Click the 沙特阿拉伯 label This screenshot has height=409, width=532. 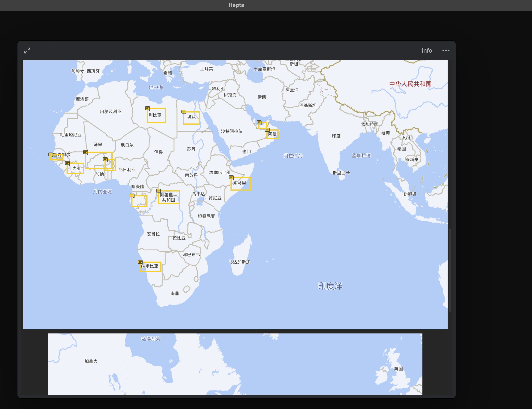coord(232,131)
